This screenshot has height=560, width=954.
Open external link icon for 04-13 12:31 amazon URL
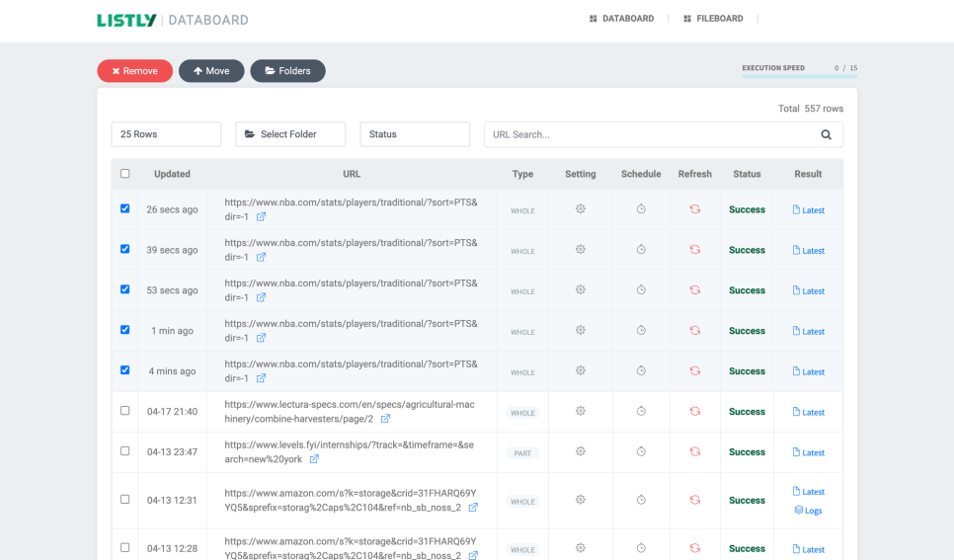[x=473, y=507]
